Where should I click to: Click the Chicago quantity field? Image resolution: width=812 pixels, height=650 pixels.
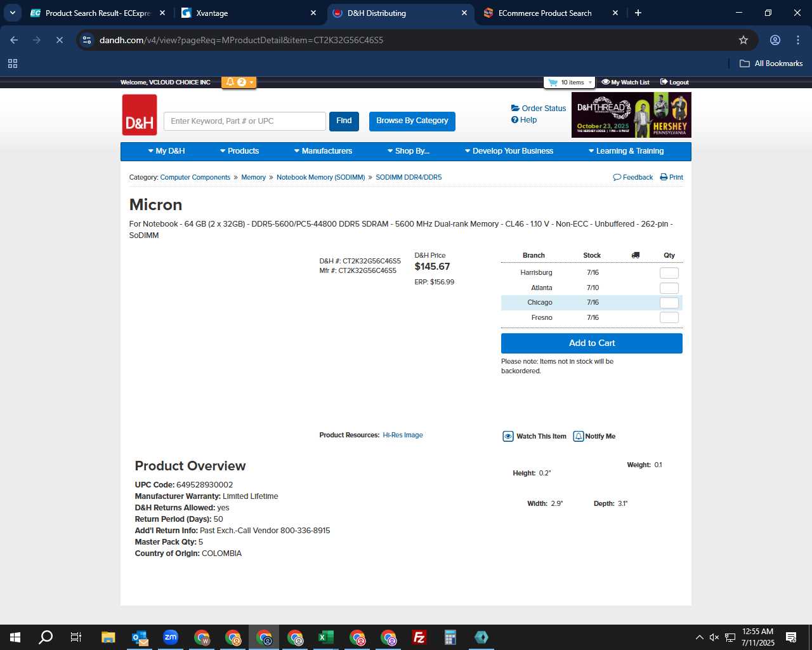[x=669, y=303]
